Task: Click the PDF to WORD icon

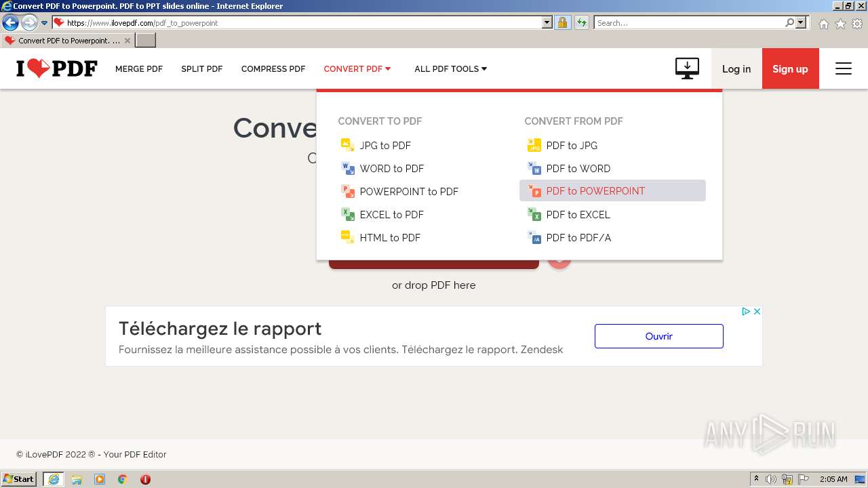Action: 534,168
